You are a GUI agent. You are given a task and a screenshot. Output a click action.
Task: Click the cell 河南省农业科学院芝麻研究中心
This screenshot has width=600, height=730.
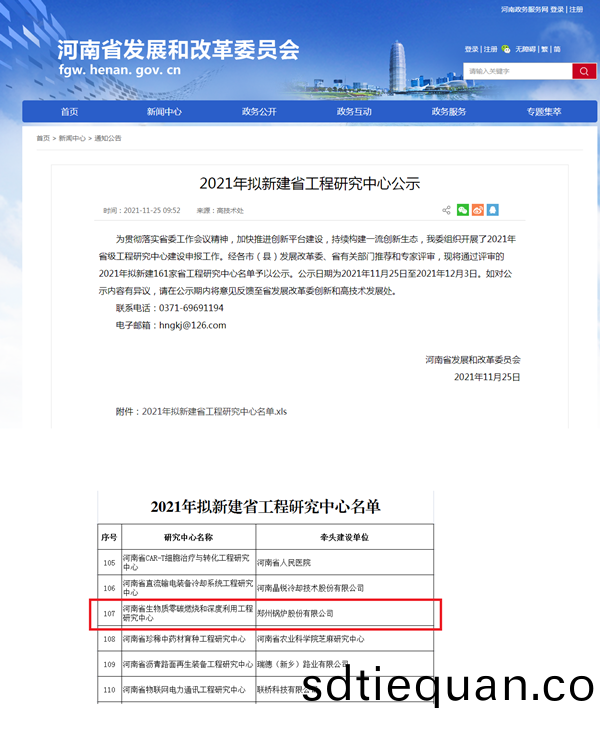click(344, 639)
